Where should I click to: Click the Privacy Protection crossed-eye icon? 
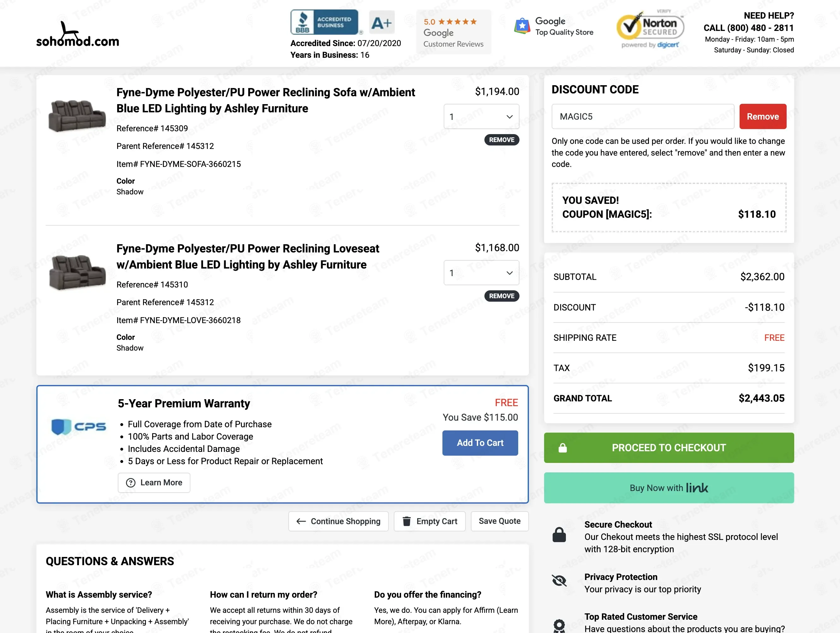click(559, 580)
